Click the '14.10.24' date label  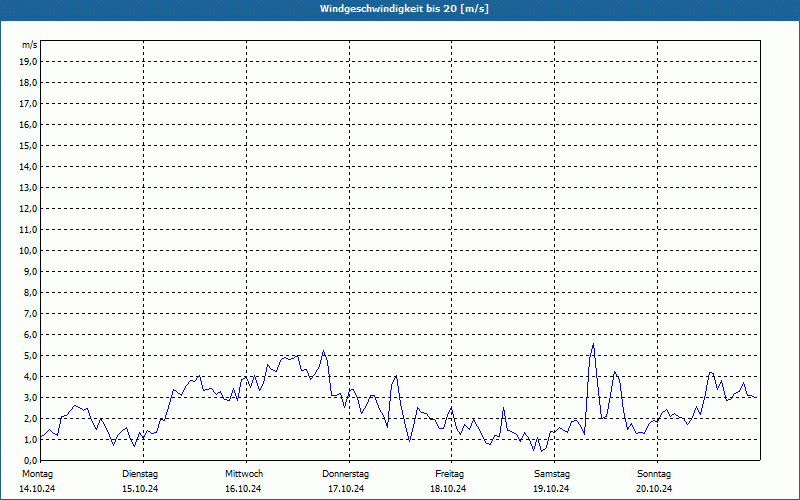click(37, 489)
